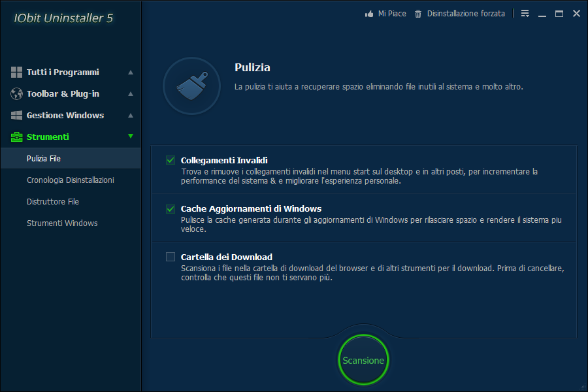Expand Toolbar & Plug-in section arrow

point(131,93)
